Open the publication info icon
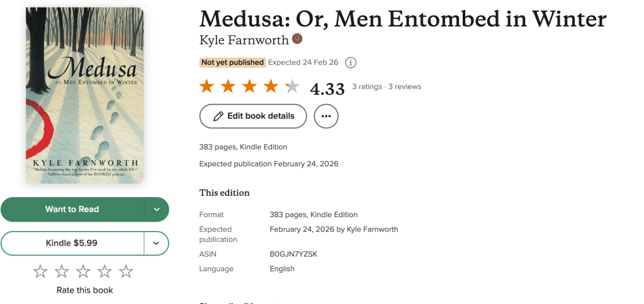This screenshot has width=644, height=304. (x=351, y=62)
